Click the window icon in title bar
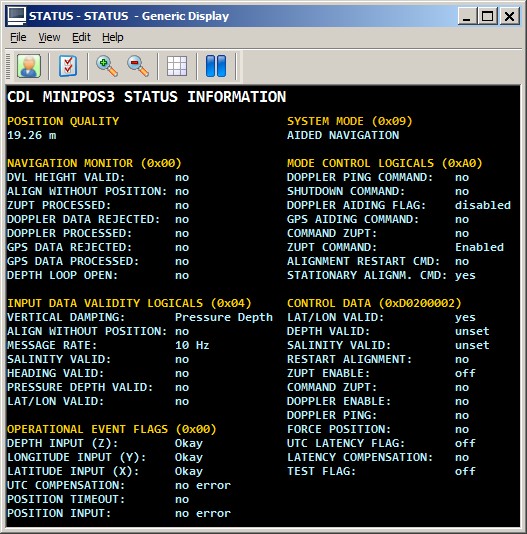The height and width of the screenshot is (534, 527). 16,16
